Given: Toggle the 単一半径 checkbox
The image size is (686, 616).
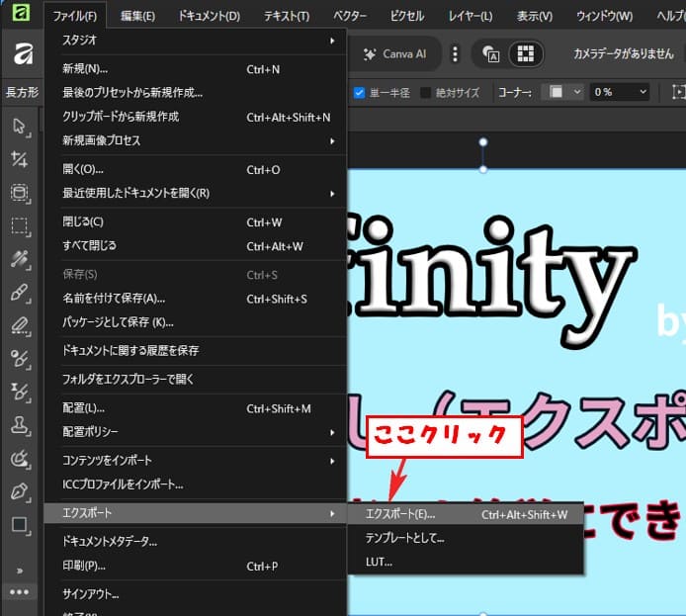Looking at the screenshot, I should [x=360, y=93].
